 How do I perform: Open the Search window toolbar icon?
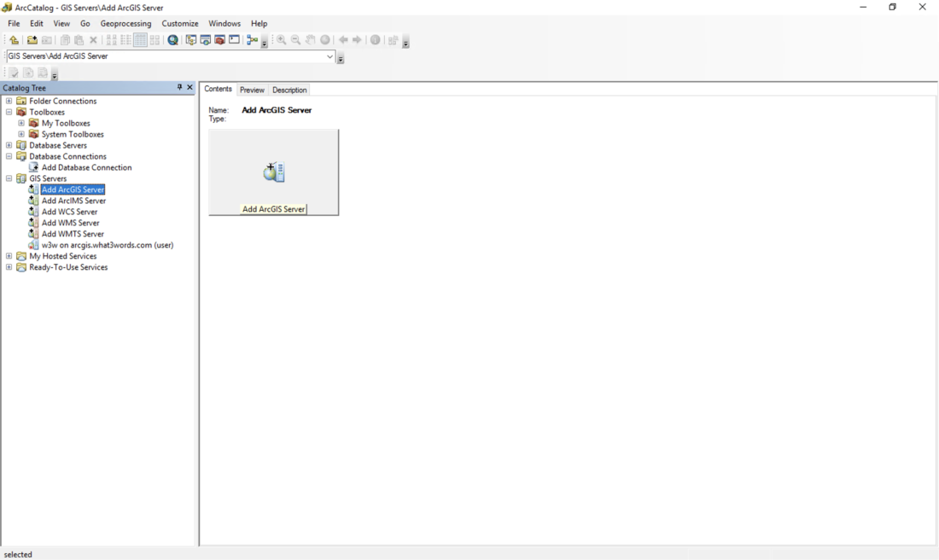pyautogui.click(x=206, y=40)
